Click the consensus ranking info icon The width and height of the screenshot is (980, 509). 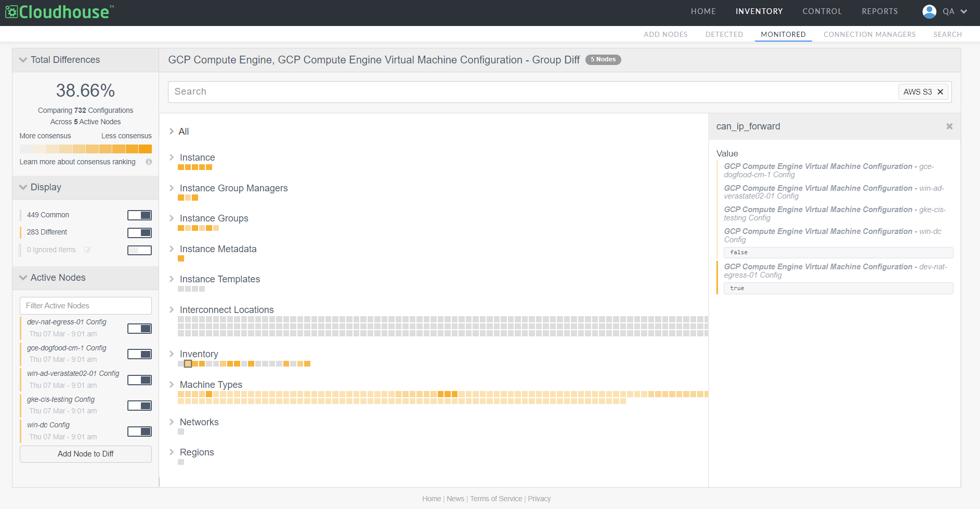point(149,162)
